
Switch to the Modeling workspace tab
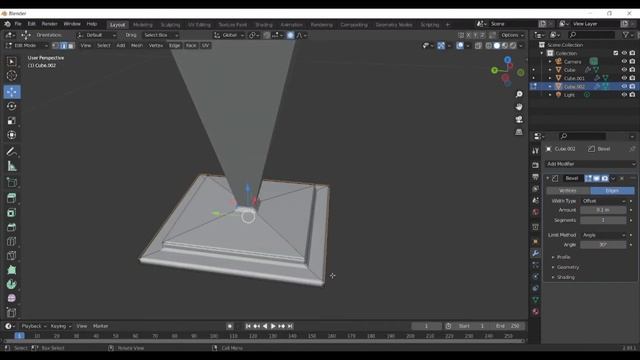(x=142, y=25)
